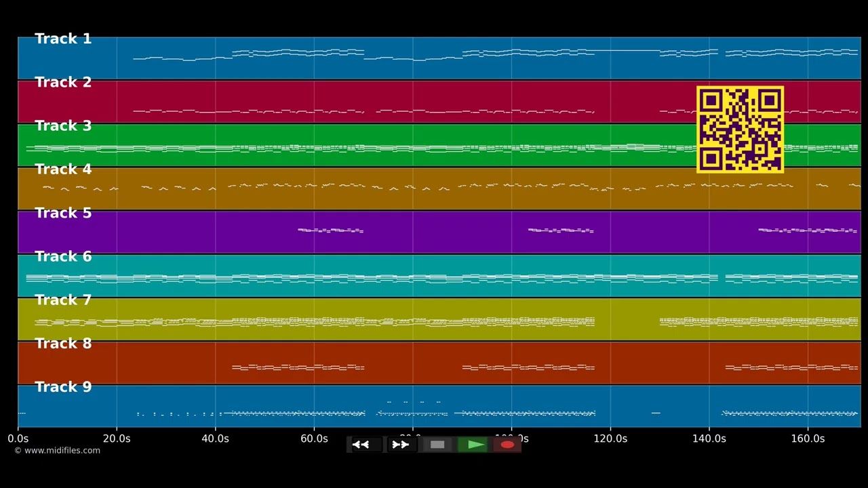The width and height of the screenshot is (868, 488).
Task: Stop playback with the gray square button
Action: point(437,445)
